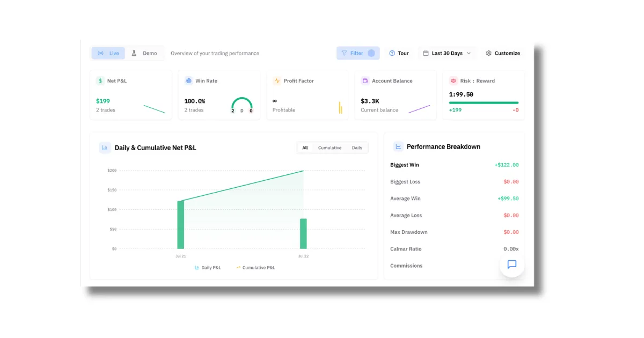Click the $200 y-axis label
This screenshot has height=338, width=644.
coord(112,171)
